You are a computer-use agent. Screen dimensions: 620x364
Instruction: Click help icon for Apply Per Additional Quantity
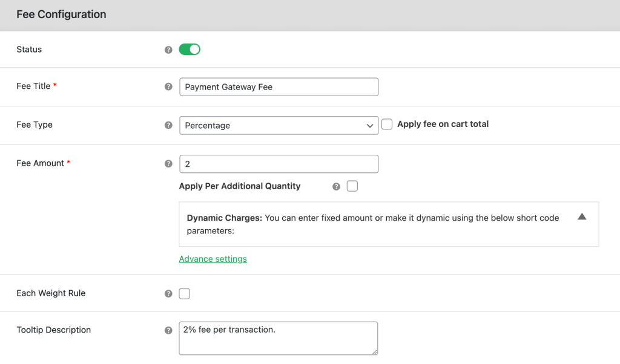[336, 186]
